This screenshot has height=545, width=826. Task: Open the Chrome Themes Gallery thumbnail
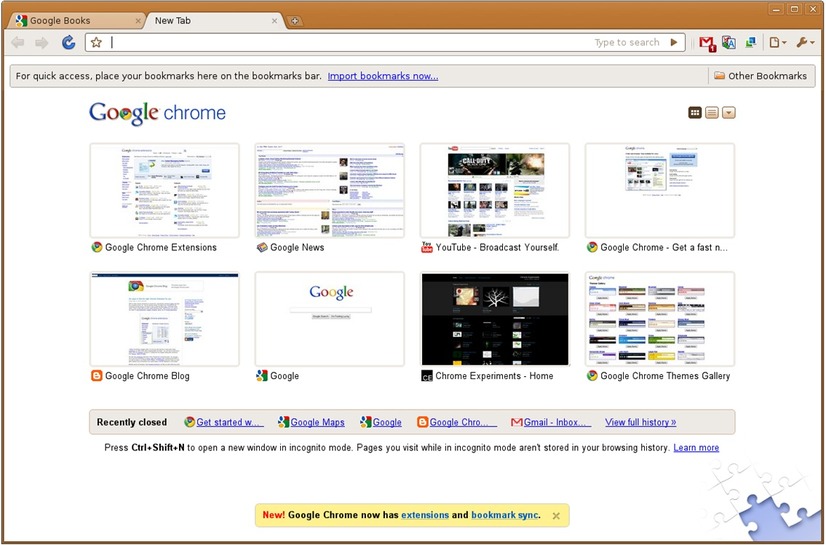click(x=660, y=319)
